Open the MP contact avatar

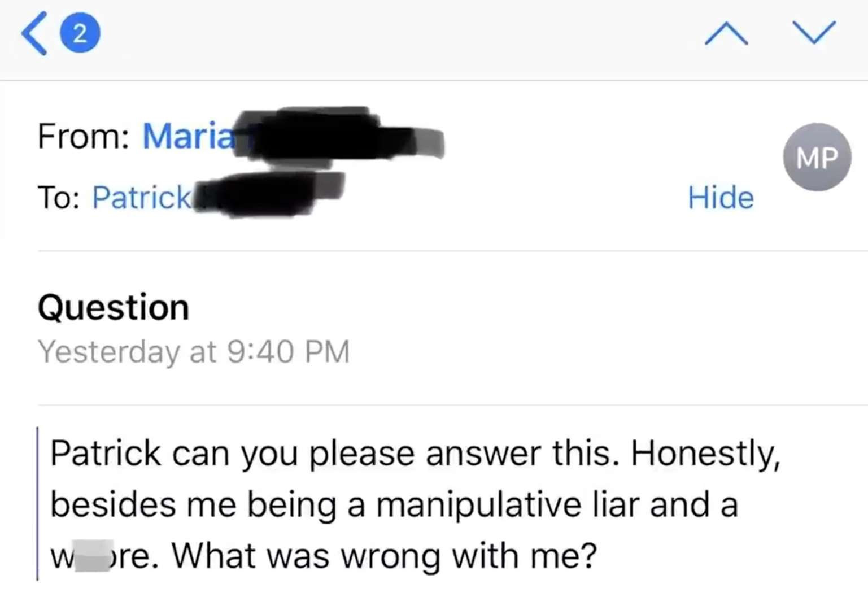[x=817, y=157]
